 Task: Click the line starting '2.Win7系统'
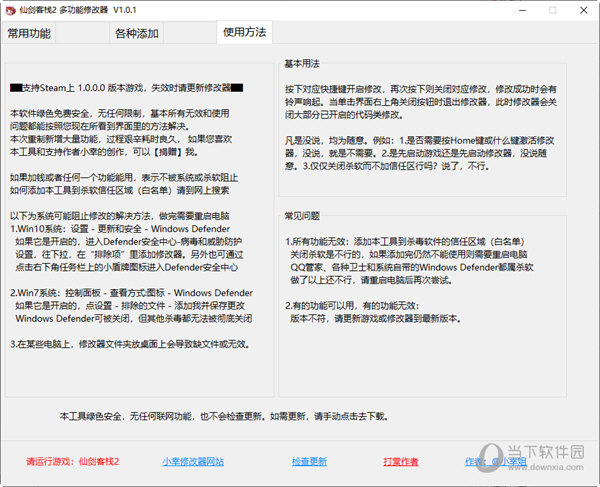click(131, 293)
